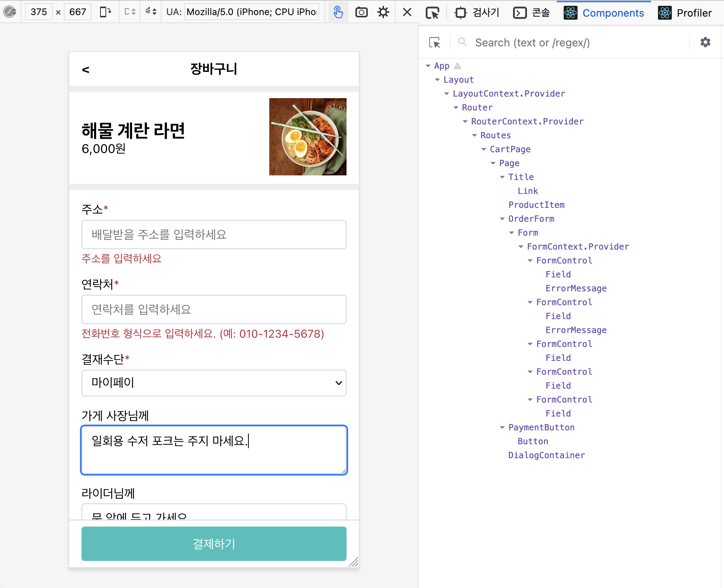The image size is (724, 588).
Task: Click the 결제하기 payment button
Action: coord(214,544)
